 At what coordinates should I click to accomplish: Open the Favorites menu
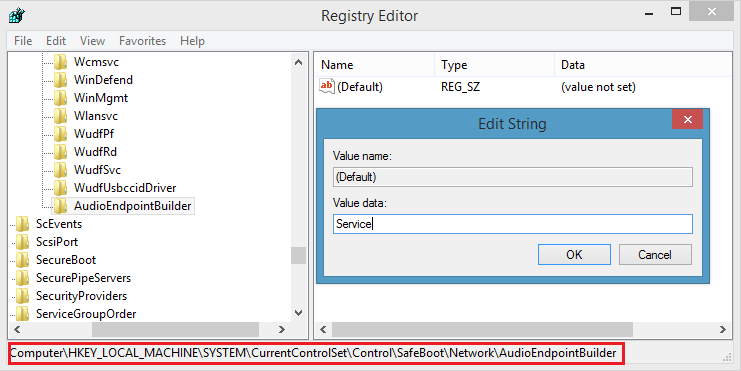coord(142,41)
